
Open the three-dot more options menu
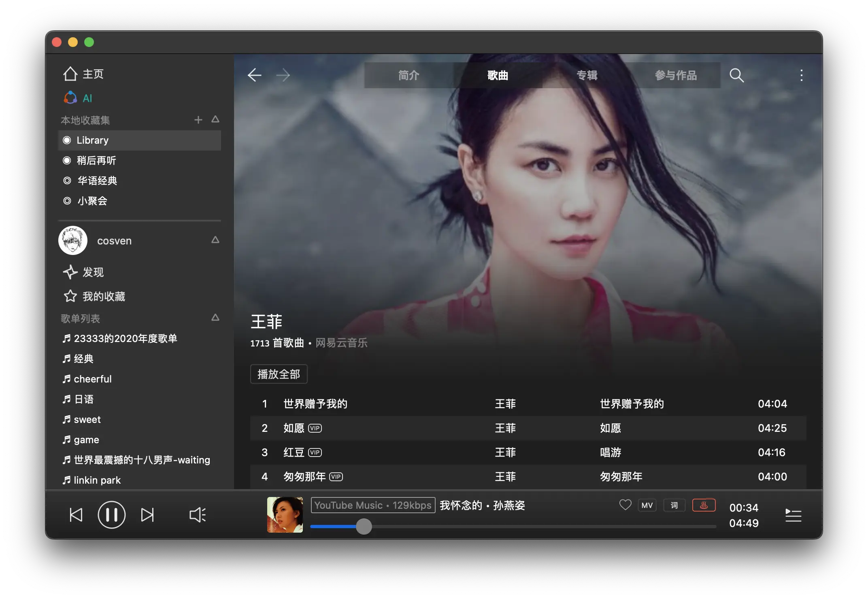(801, 75)
